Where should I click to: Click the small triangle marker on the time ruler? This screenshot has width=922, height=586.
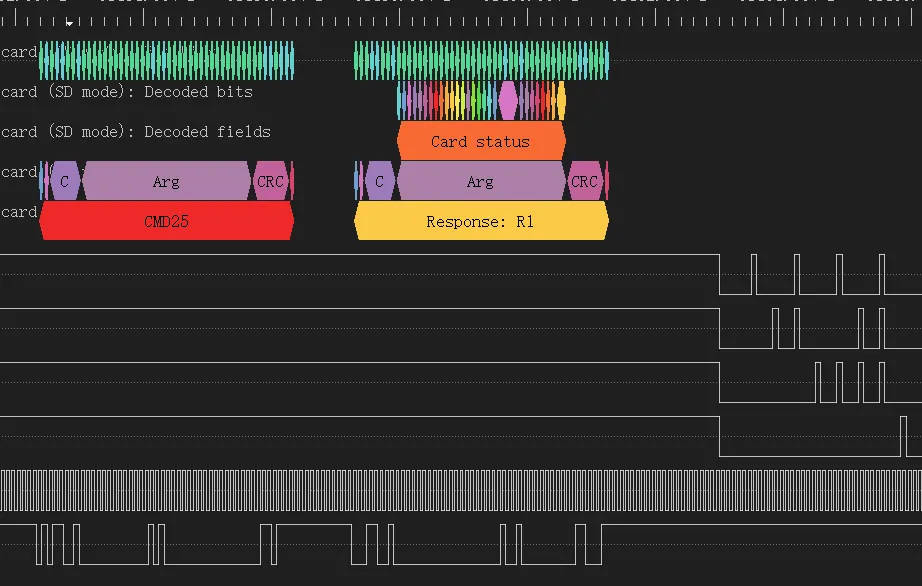[68, 22]
